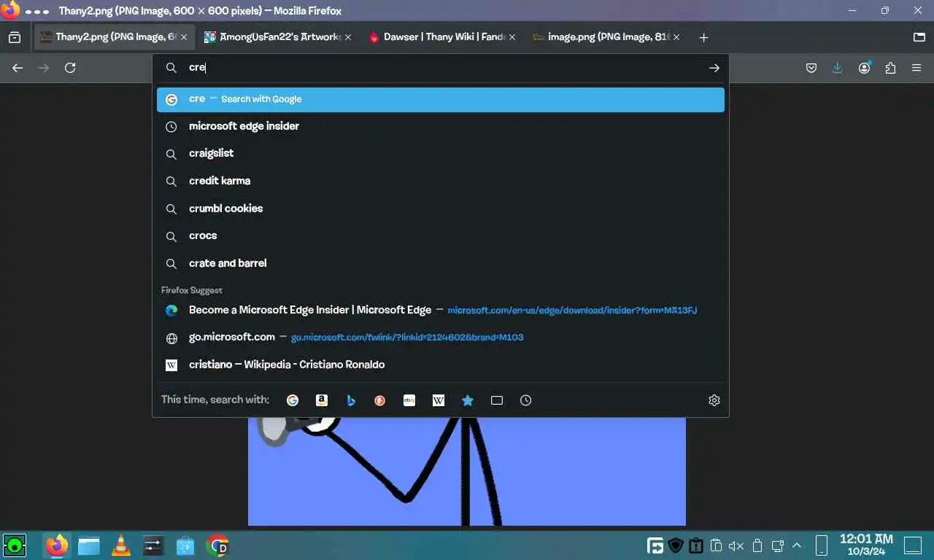Close the Thany2.png tab
Viewport: 934px width, 560px height.
coord(184,37)
